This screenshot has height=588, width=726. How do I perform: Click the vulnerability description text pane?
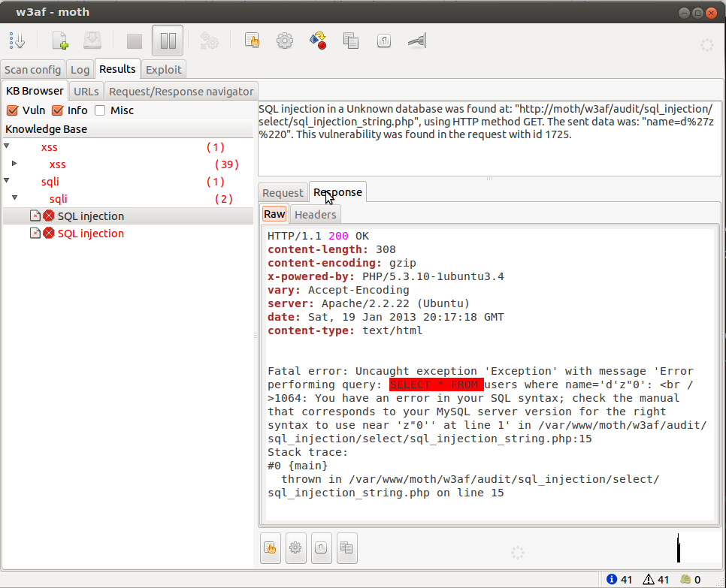[x=489, y=138]
